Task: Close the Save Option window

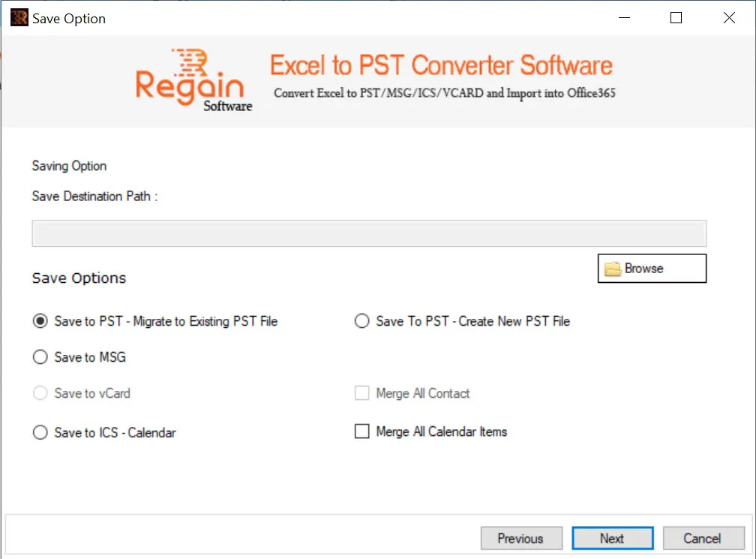Action: [729, 18]
